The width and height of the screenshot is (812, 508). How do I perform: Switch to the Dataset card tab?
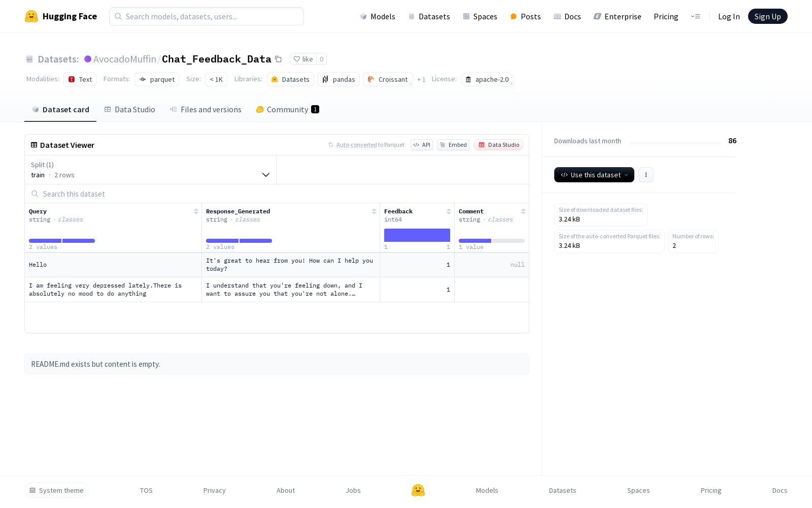[60, 110]
